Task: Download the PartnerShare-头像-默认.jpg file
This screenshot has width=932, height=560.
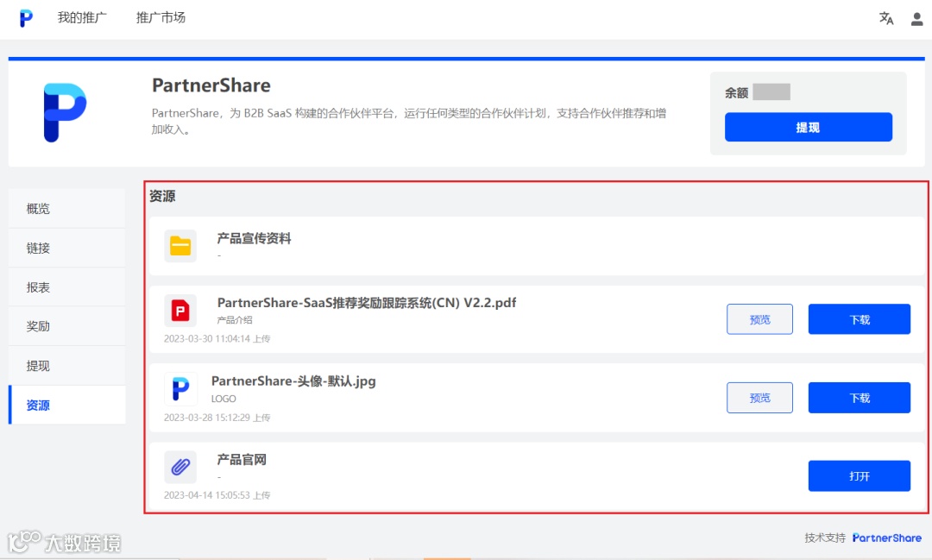Action: click(859, 398)
